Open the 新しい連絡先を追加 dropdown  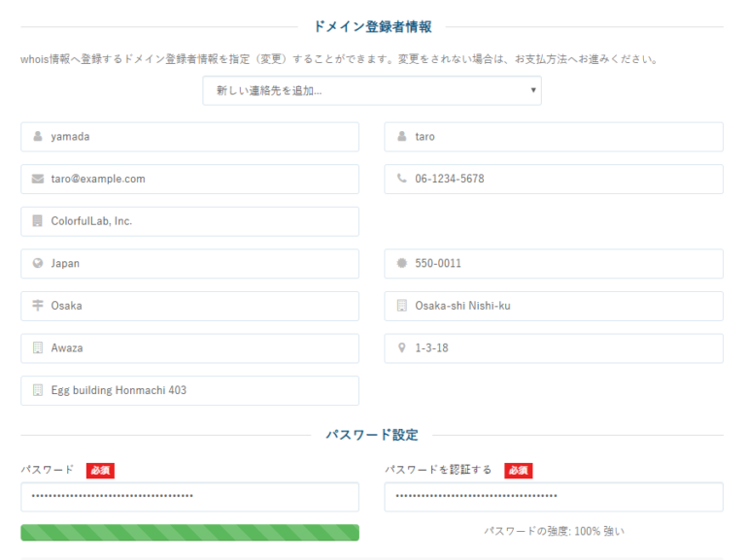pyautogui.click(x=371, y=91)
